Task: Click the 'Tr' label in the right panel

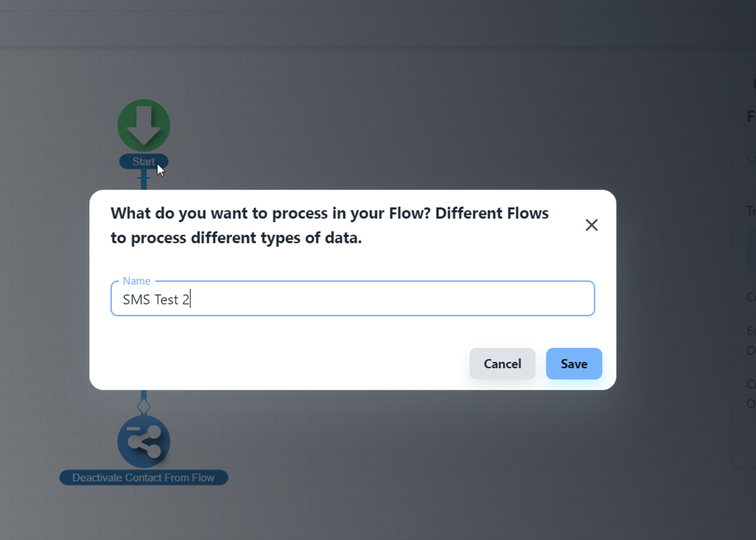Action: click(x=751, y=211)
